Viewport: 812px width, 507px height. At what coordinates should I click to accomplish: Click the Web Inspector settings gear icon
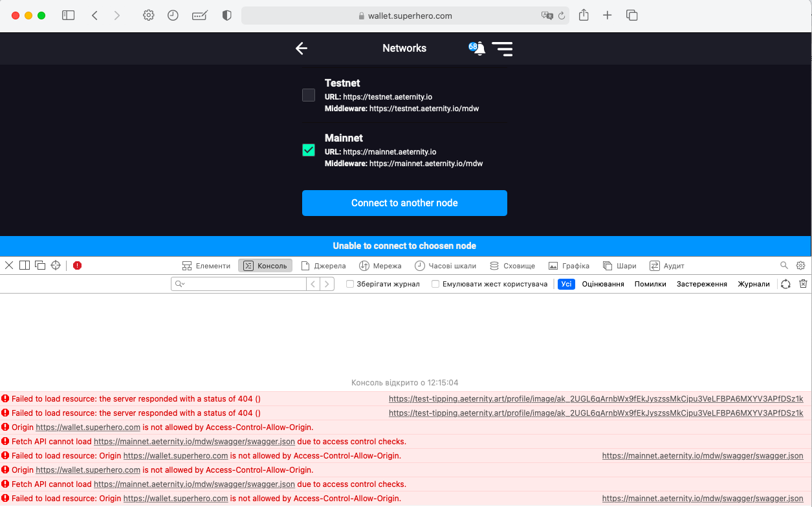tap(800, 265)
